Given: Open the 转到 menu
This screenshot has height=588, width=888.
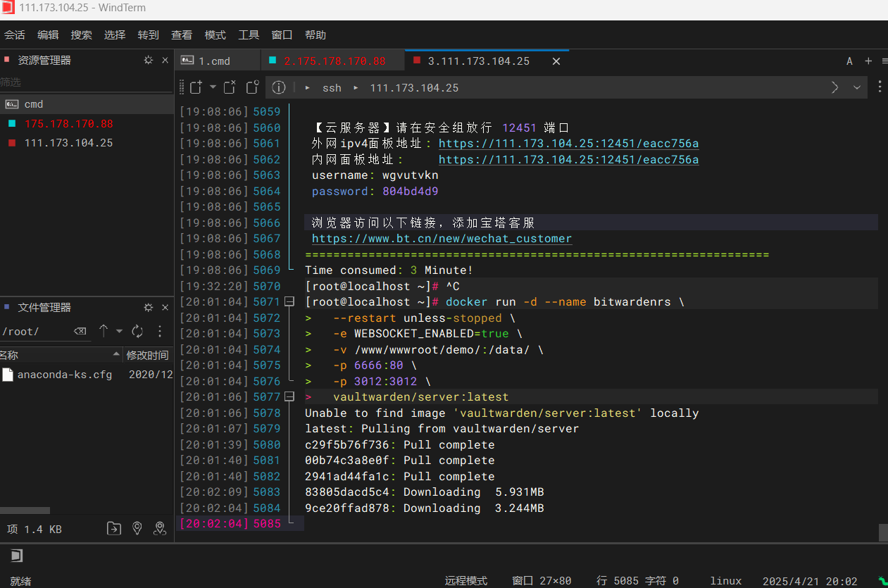Looking at the screenshot, I should click(x=148, y=35).
